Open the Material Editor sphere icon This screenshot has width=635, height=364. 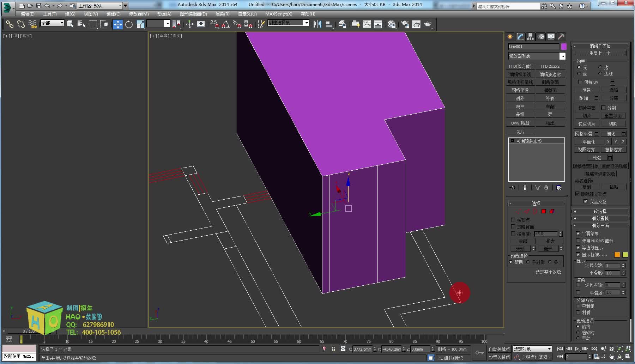click(x=392, y=24)
